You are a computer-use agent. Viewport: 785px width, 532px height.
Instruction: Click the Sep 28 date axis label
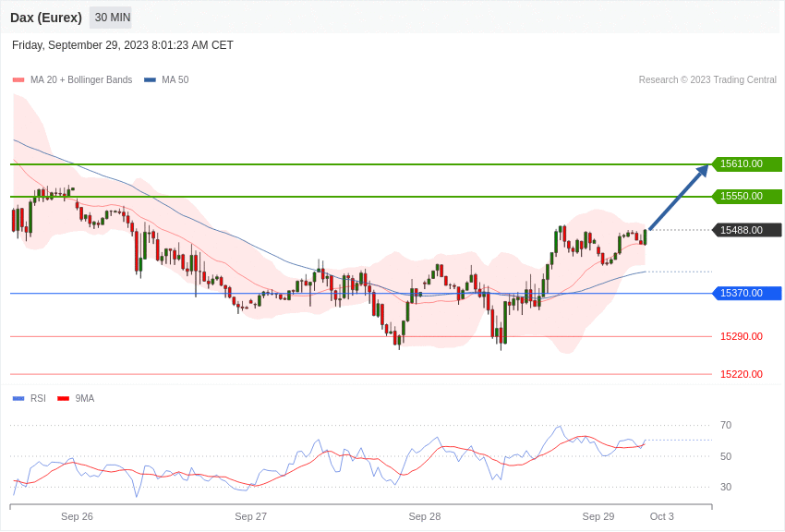424,516
